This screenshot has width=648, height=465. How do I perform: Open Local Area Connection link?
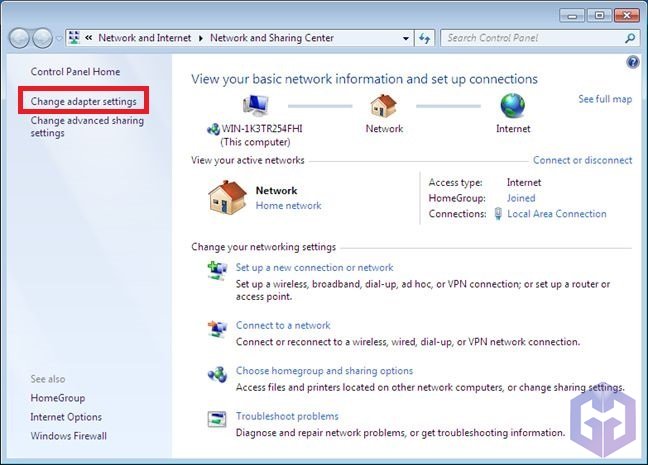click(557, 214)
